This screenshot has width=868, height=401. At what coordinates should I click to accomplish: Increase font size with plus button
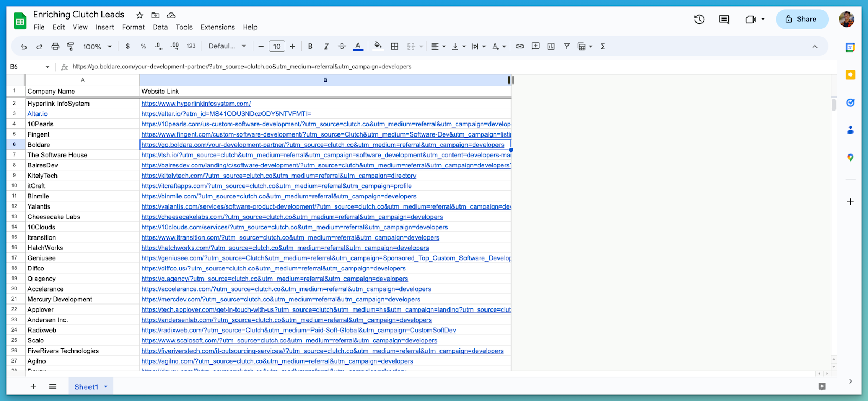(x=292, y=47)
